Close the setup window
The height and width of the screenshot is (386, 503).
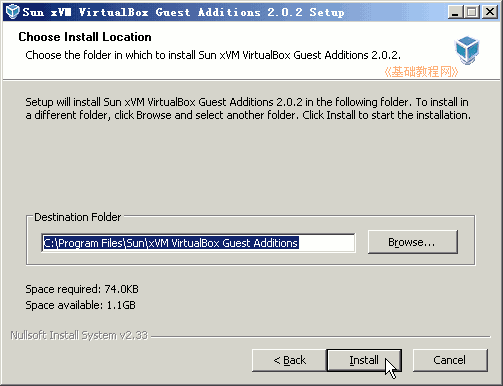coord(490,12)
